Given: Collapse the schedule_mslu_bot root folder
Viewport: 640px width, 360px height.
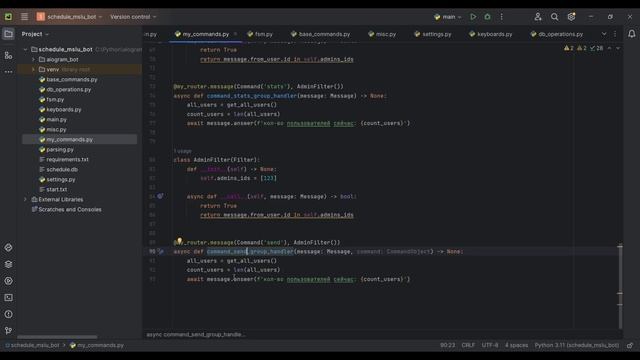Looking at the screenshot, I should tap(26, 49).
